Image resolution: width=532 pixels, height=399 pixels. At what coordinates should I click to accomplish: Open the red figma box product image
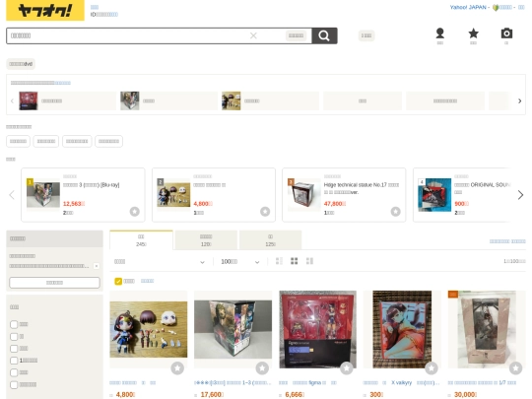pos(317,329)
